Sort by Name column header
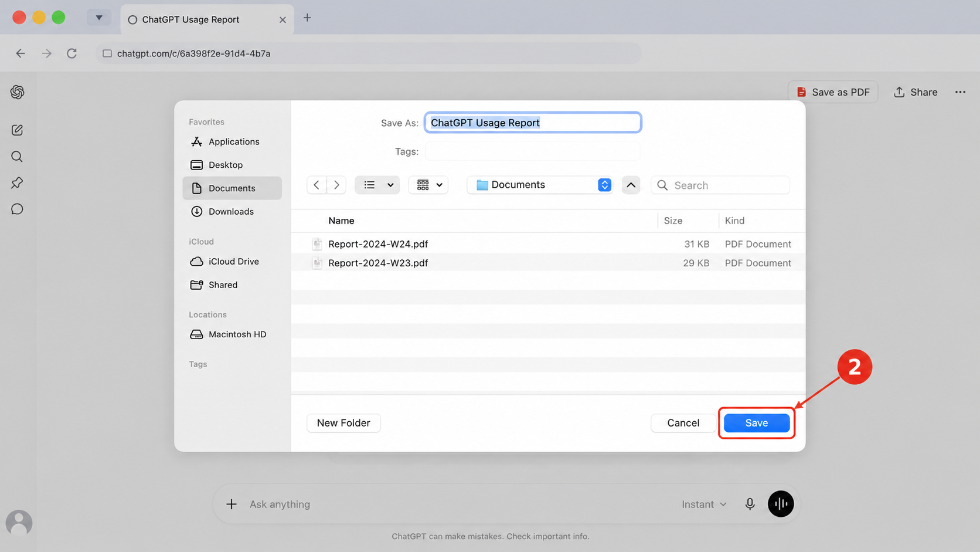The width and height of the screenshot is (980, 552). [x=342, y=221]
